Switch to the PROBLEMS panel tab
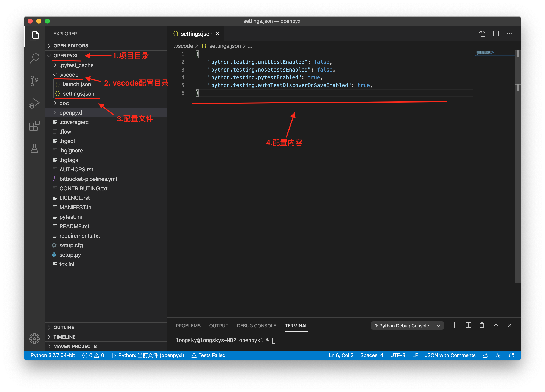 [188, 325]
